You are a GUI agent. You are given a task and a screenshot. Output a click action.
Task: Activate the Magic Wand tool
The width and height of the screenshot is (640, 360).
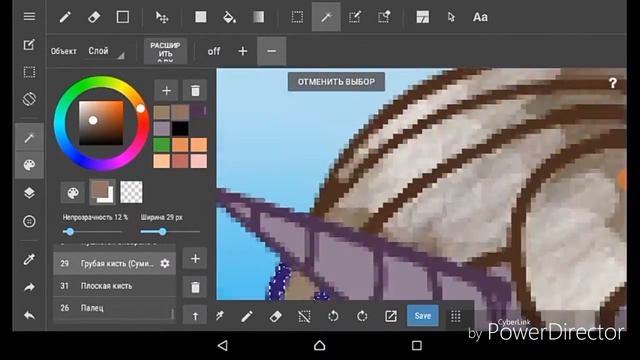coord(326,17)
